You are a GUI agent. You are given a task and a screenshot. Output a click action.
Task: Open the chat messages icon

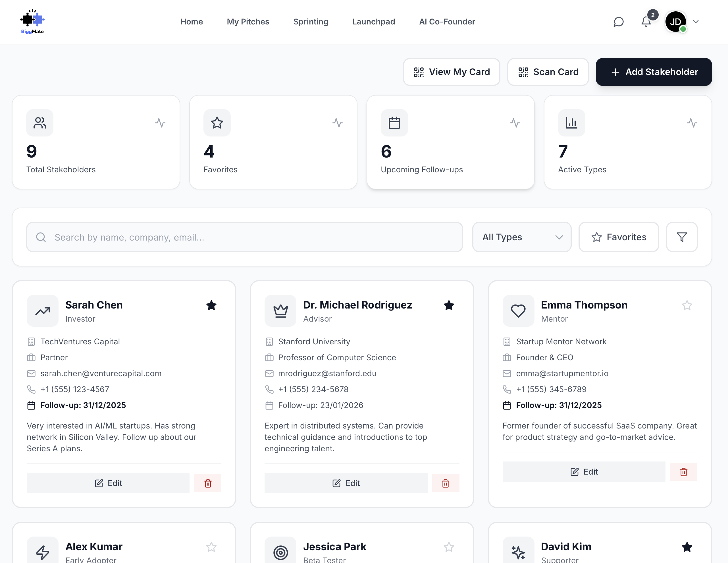click(618, 22)
